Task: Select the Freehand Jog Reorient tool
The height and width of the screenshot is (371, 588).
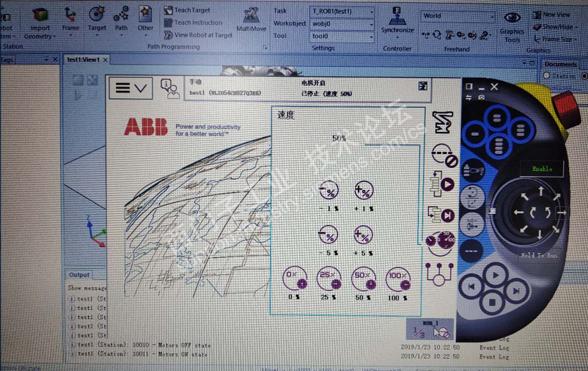Action: [x=472, y=35]
